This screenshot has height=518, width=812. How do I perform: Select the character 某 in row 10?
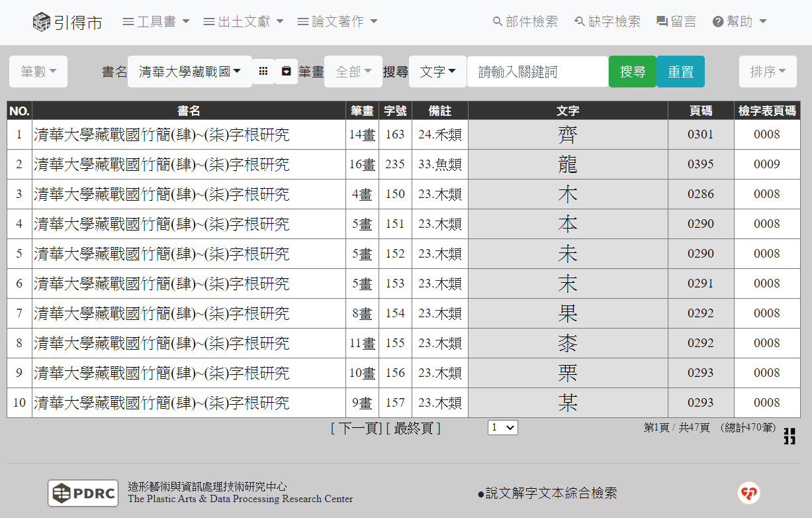click(x=568, y=403)
